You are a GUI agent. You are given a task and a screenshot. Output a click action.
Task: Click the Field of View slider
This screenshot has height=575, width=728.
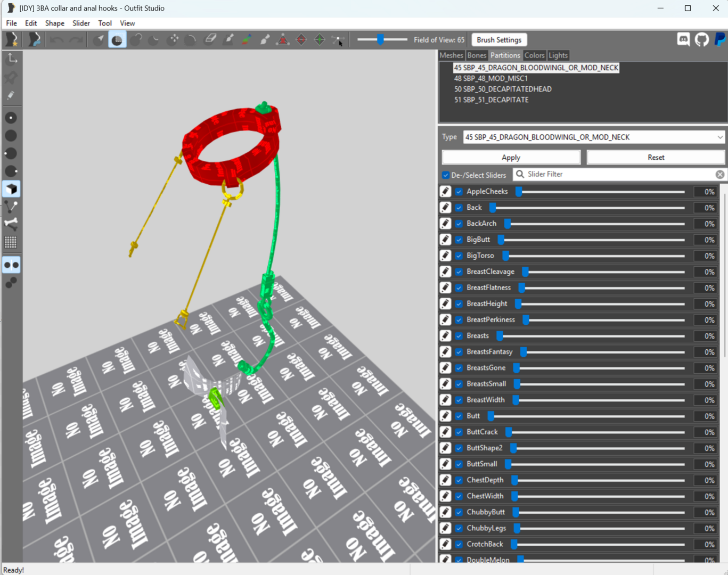[x=382, y=40]
